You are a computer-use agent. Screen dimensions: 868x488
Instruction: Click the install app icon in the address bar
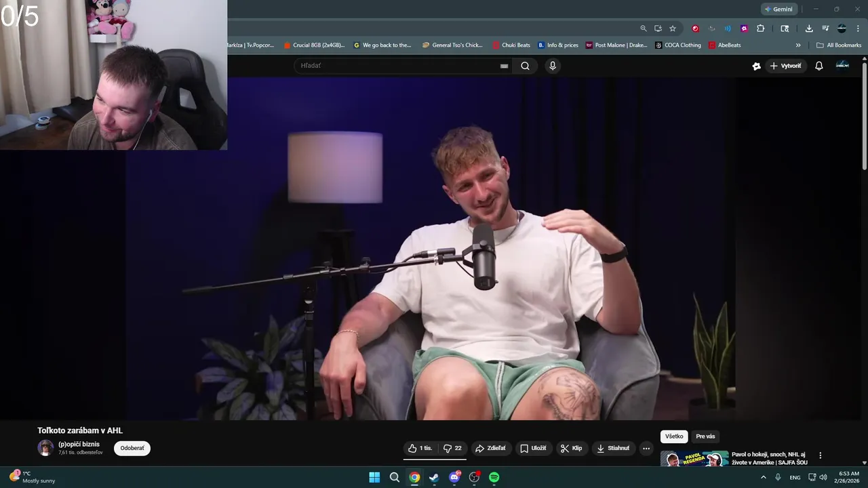pos(658,28)
